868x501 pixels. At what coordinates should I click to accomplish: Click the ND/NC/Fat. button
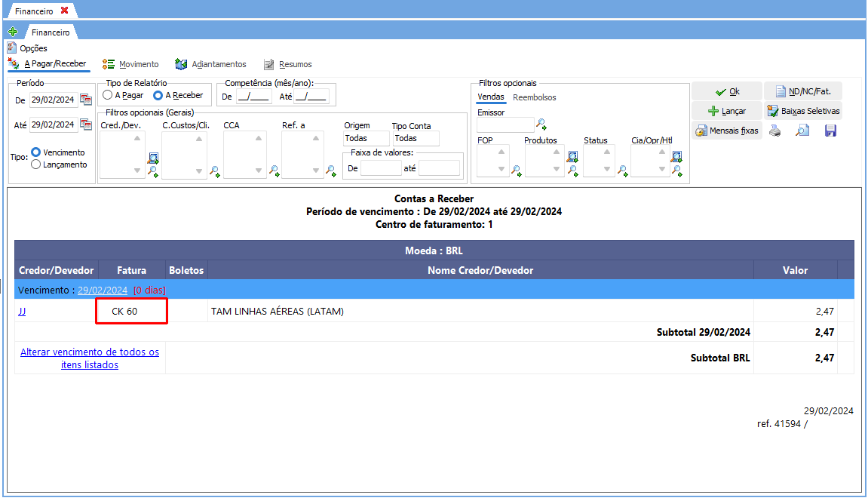click(803, 91)
